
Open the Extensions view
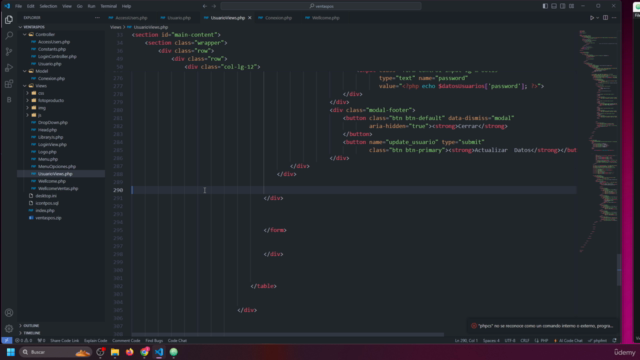pyautogui.click(x=9, y=84)
